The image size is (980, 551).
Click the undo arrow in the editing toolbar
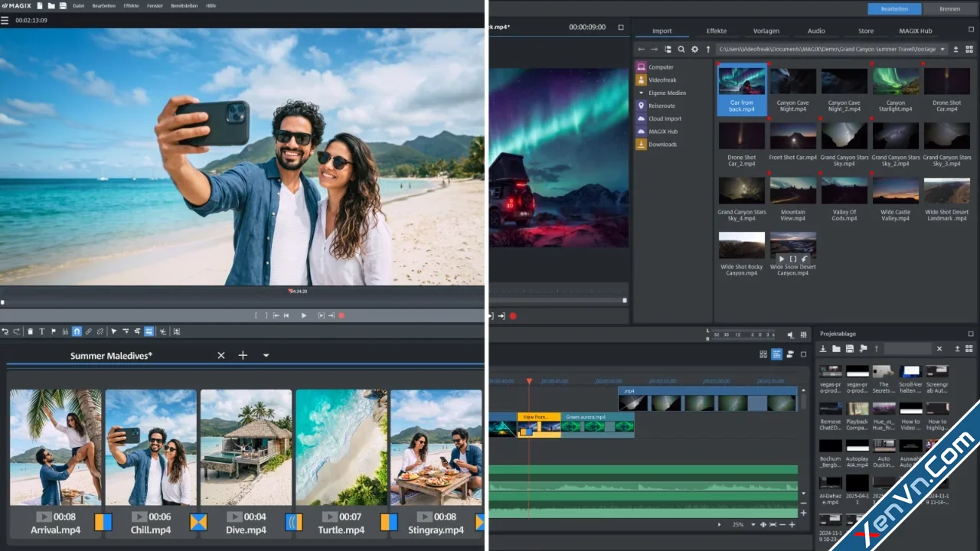(x=5, y=331)
